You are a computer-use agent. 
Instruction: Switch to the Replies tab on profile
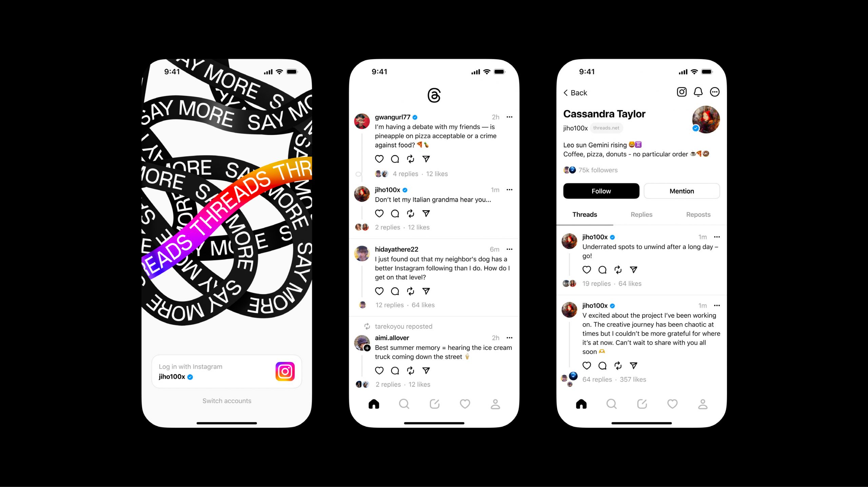click(642, 215)
